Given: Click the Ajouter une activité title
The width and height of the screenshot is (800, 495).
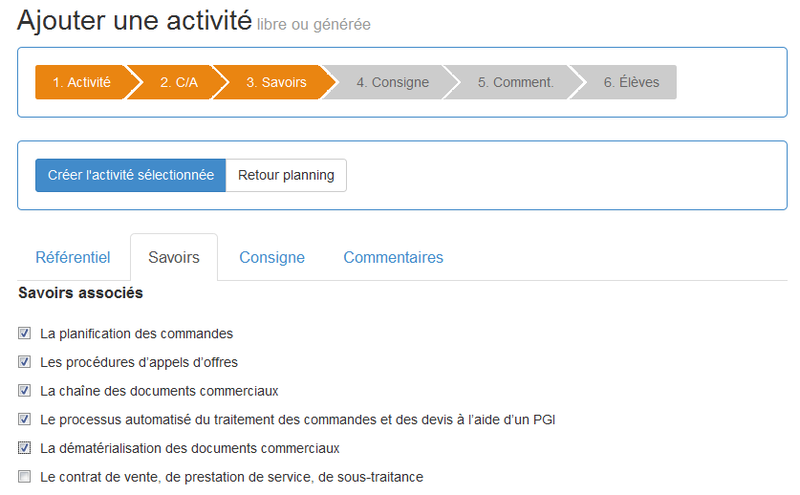Looking at the screenshot, I should 135,21.
